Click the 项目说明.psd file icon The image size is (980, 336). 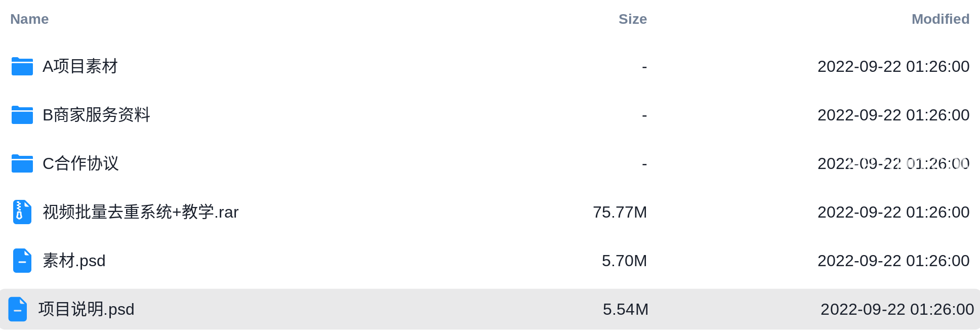pyautogui.click(x=18, y=309)
